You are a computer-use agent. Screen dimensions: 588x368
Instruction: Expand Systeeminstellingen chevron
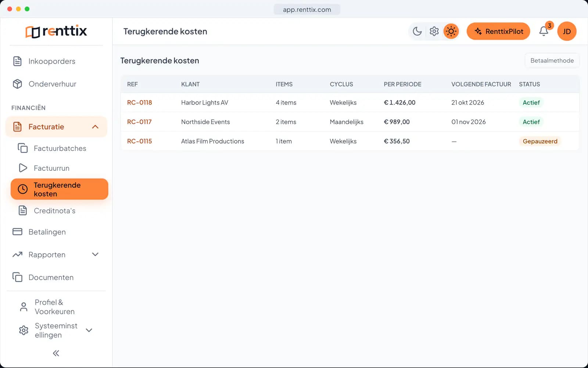click(89, 330)
